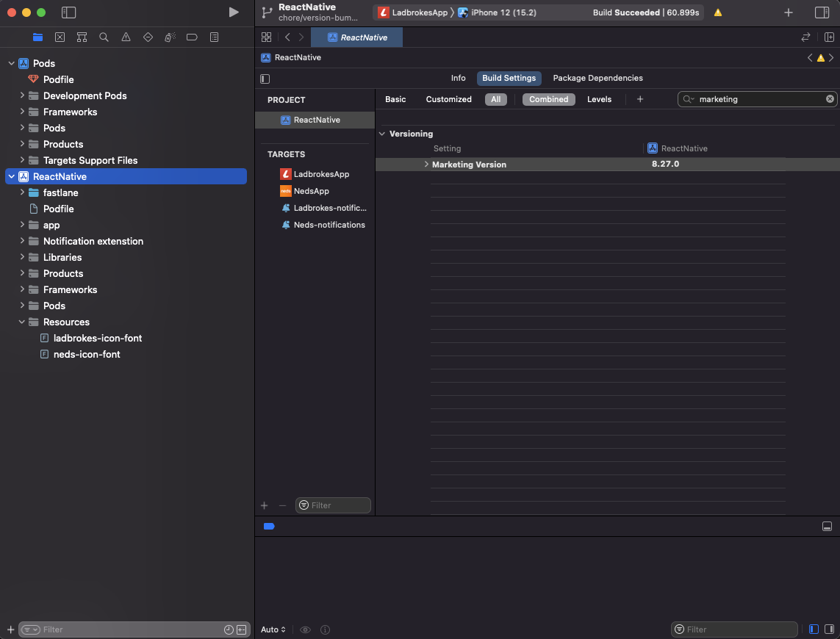Image resolution: width=840 pixels, height=639 pixels.
Task: Select the Combined view mode
Action: coord(548,99)
